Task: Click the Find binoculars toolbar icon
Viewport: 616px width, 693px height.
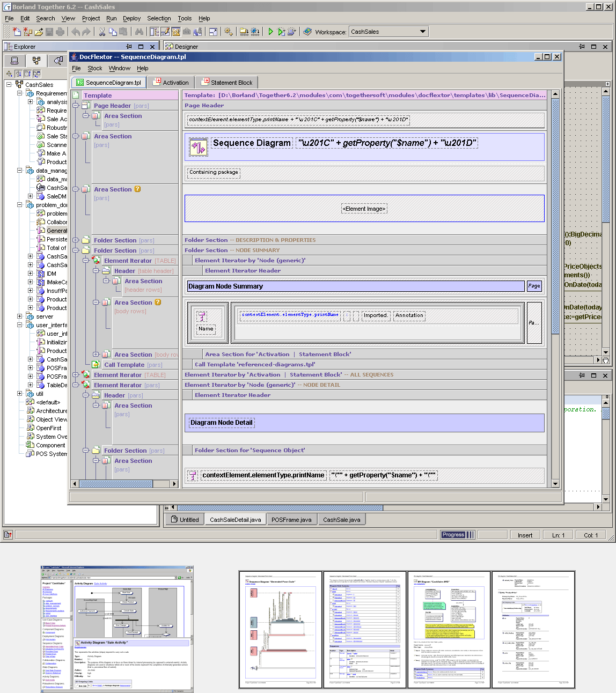Action: pos(140,32)
